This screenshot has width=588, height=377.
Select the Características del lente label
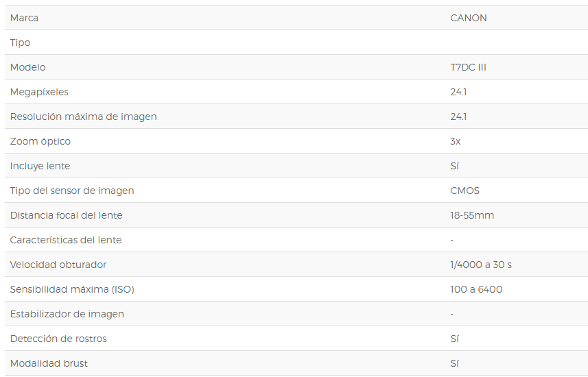66,240
